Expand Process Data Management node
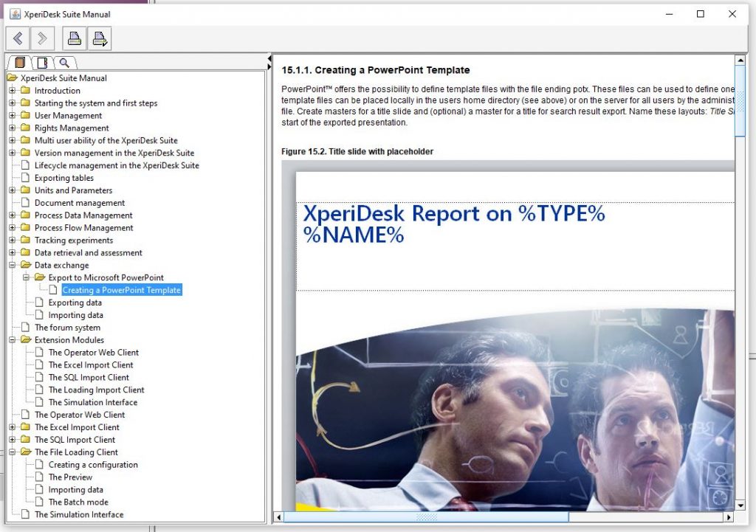This screenshot has width=756, height=532. click(12, 215)
